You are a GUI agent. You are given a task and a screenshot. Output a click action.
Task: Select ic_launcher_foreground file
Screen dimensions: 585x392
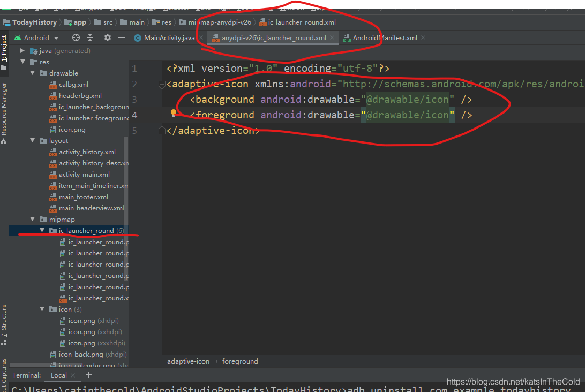pyautogui.click(x=89, y=118)
